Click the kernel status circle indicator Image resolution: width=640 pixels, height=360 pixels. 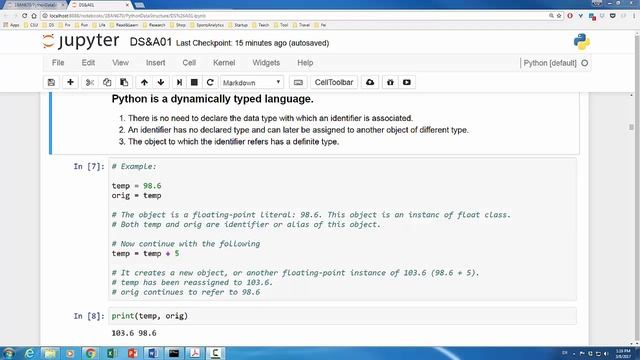[584, 63]
